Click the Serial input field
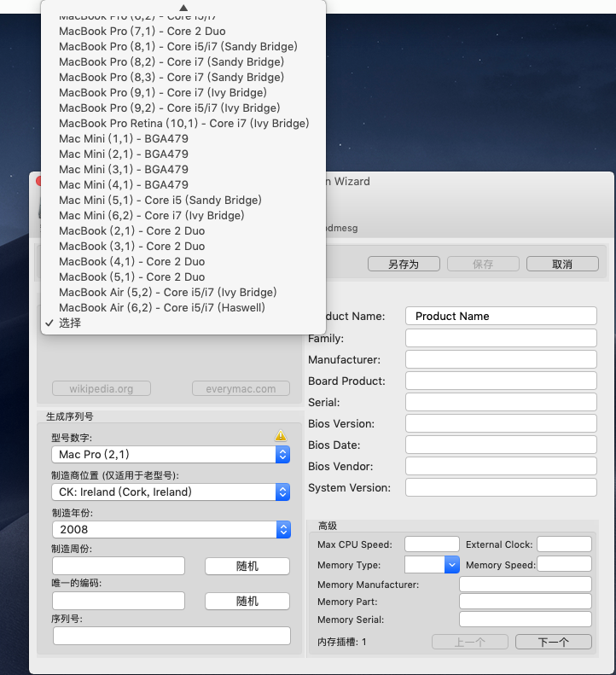The width and height of the screenshot is (616, 675). coord(501,402)
